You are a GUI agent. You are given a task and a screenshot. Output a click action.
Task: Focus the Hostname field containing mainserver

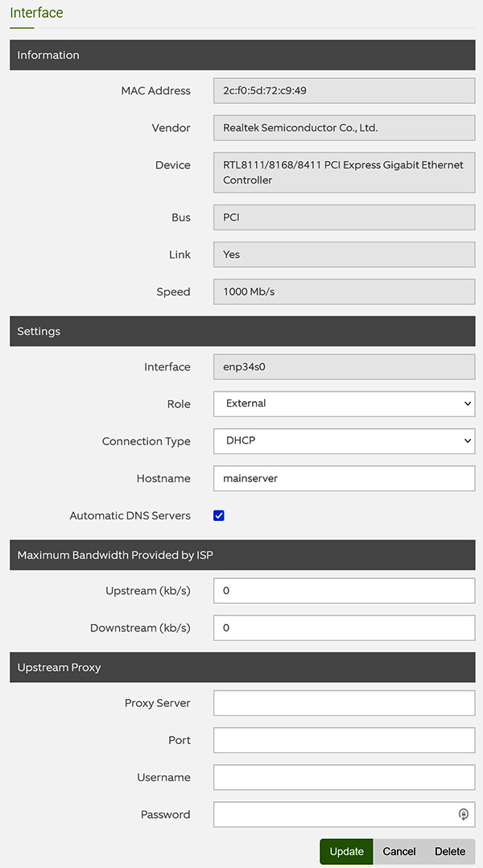tap(344, 478)
